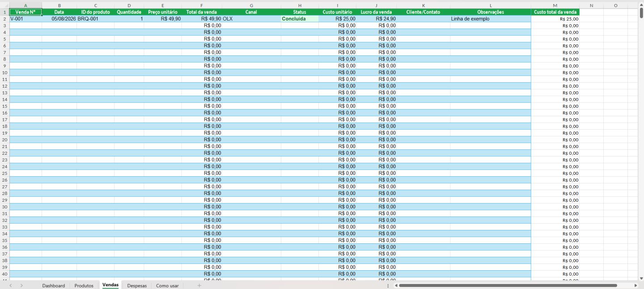The image size is (644, 289).
Task: Open the Como usar sheet tab
Action: (167, 285)
